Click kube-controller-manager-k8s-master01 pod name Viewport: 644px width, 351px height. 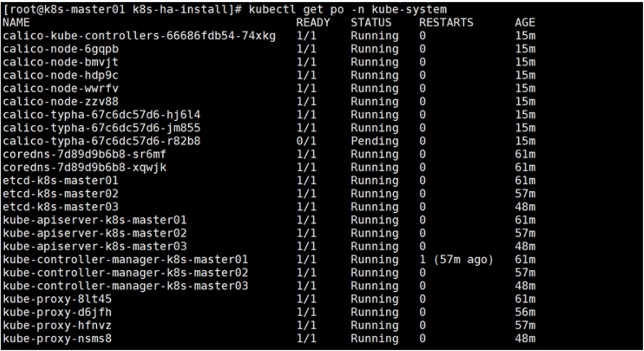(125, 259)
